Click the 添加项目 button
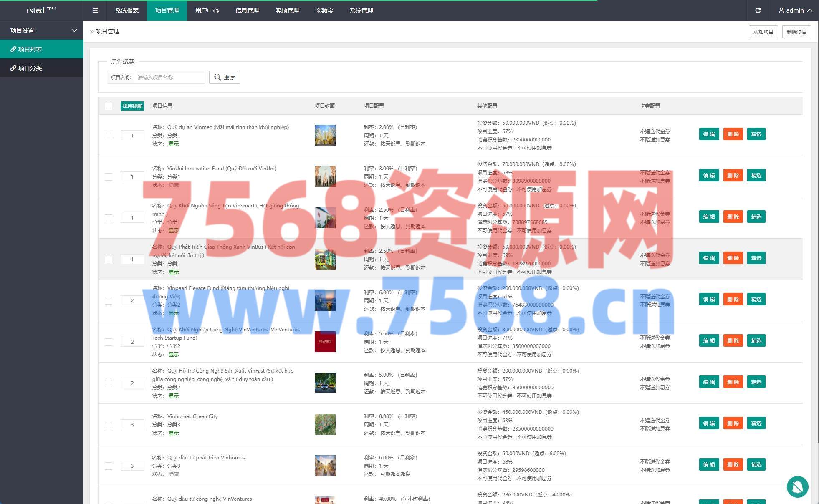This screenshot has height=504, width=819. click(x=763, y=32)
